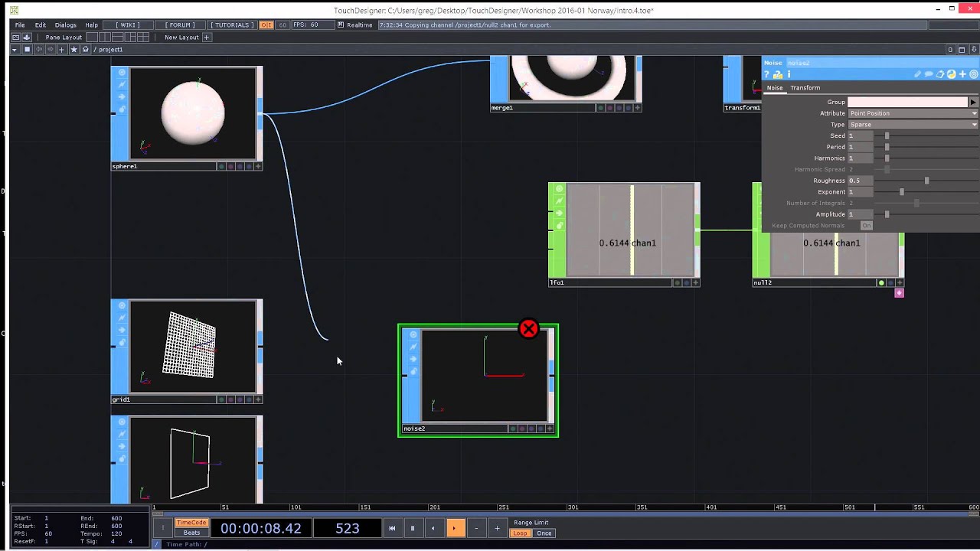
Task: Toggle the bypass arrow flag on grid1 node
Action: click(x=122, y=331)
